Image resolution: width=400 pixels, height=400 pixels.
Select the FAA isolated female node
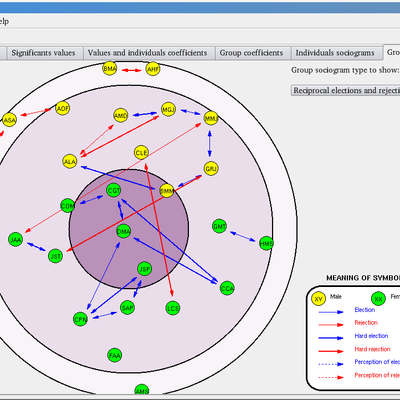point(115,355)
